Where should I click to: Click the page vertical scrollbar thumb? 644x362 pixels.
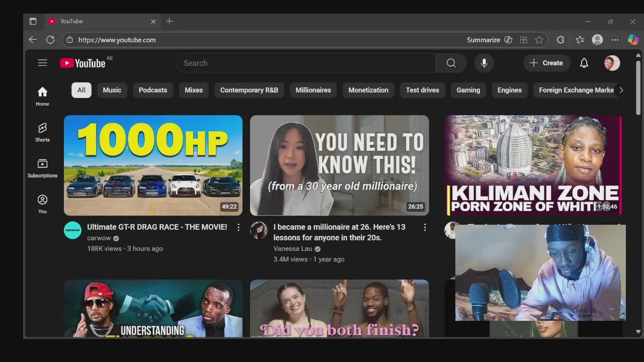tap(638, 88)
